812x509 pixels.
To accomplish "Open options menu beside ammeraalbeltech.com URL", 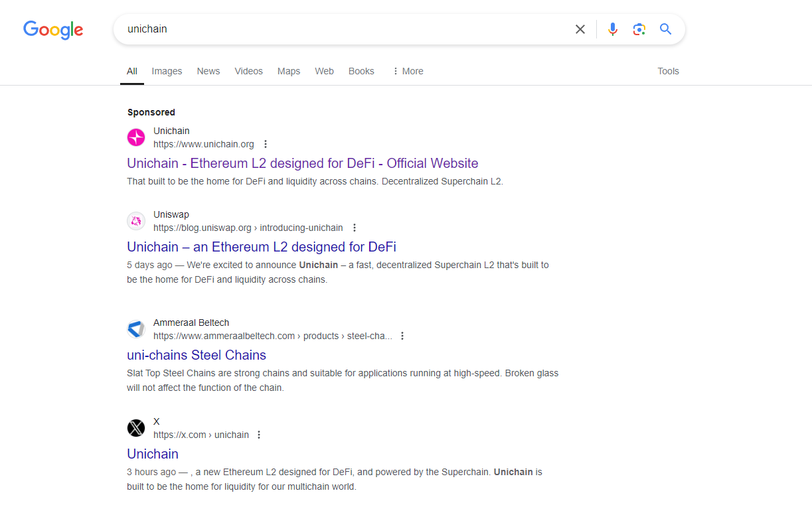I will point(402,336).
